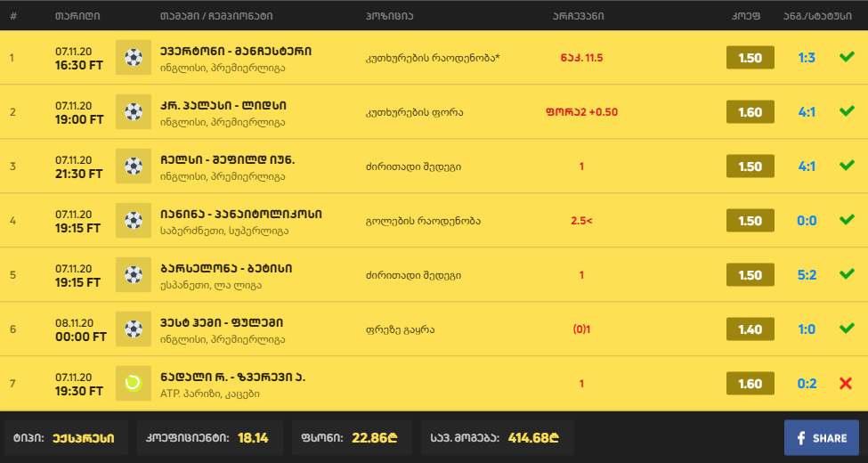Click the ტიპი: ექსპრესი bet type field
The height and width of the screenshot is (463, 868).
[67, 438]
